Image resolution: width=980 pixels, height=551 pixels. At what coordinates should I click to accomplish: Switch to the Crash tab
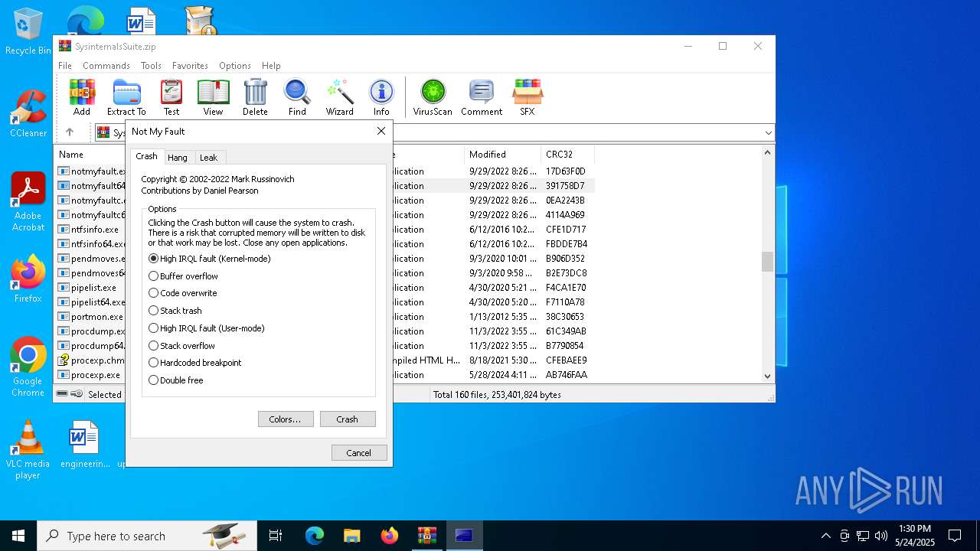click(146, 156)
